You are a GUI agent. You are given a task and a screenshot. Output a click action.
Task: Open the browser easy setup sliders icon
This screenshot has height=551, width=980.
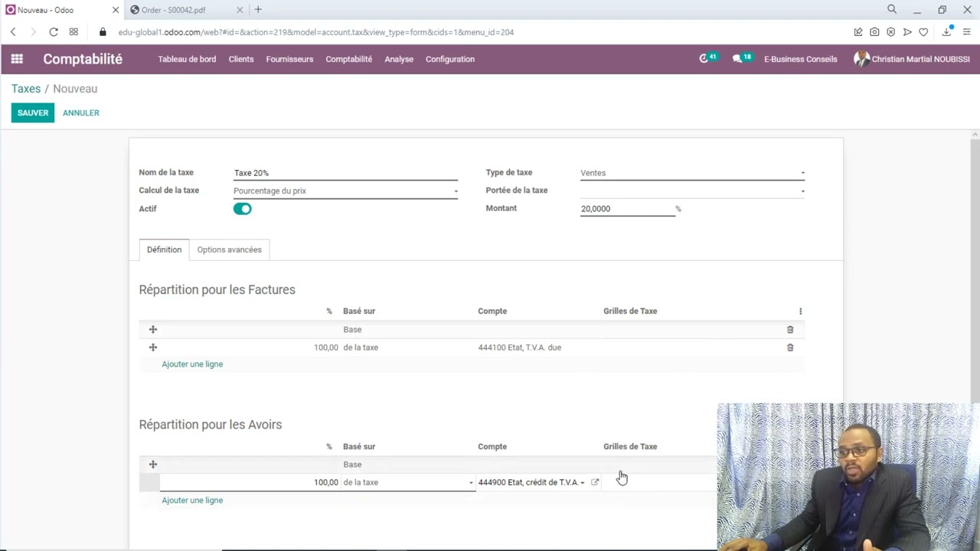tap(967, 32)
